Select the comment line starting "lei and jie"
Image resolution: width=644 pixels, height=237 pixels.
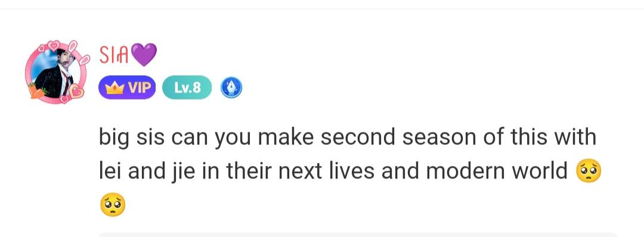pyautogui.click(x=333, y=171)
